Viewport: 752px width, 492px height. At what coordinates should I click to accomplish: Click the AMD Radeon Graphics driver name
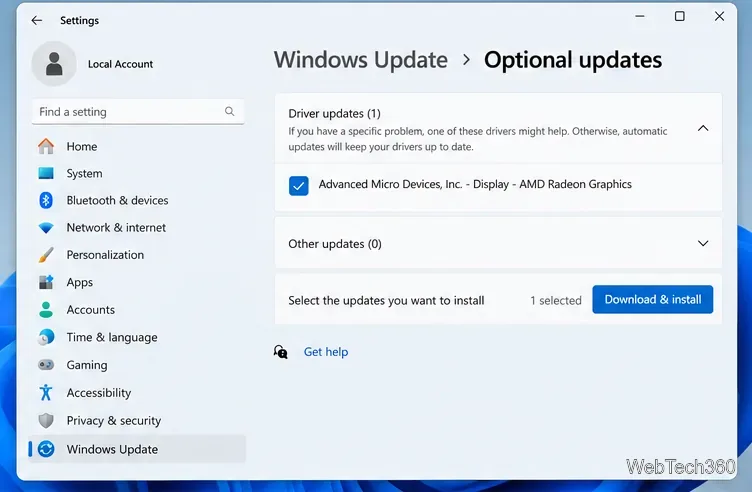(x=475, y=184)
